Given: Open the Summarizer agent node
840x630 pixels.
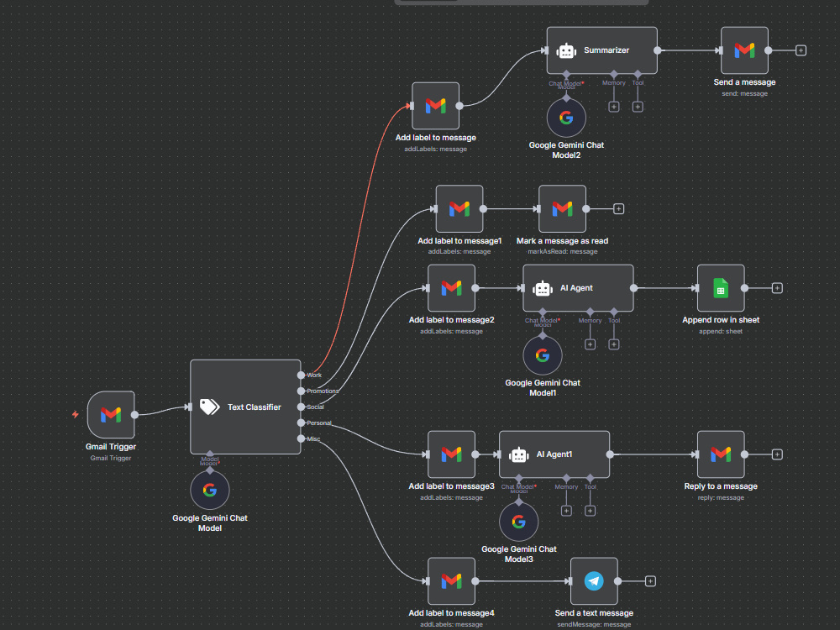Looking at the screenshot, I should pos(601,50).
